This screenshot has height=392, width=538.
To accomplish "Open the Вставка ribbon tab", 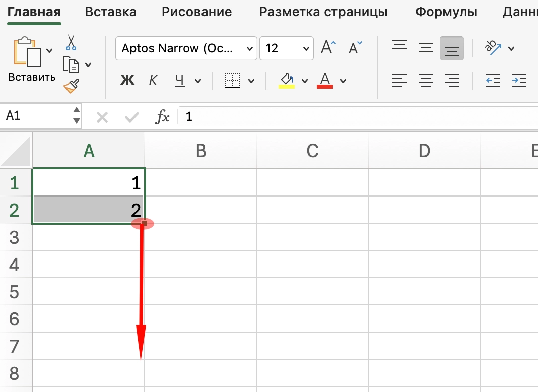I will click(110, 12).
